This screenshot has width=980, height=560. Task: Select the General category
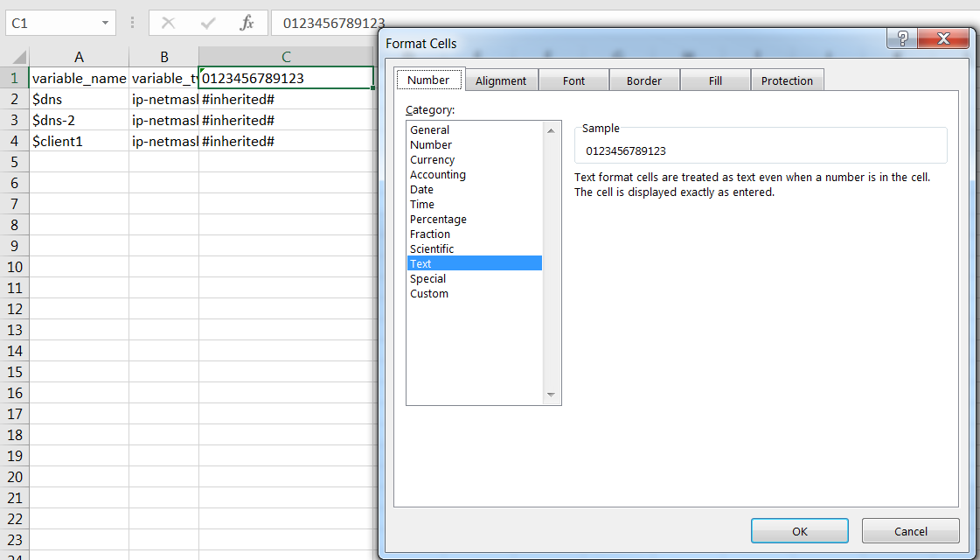point(430,130)
